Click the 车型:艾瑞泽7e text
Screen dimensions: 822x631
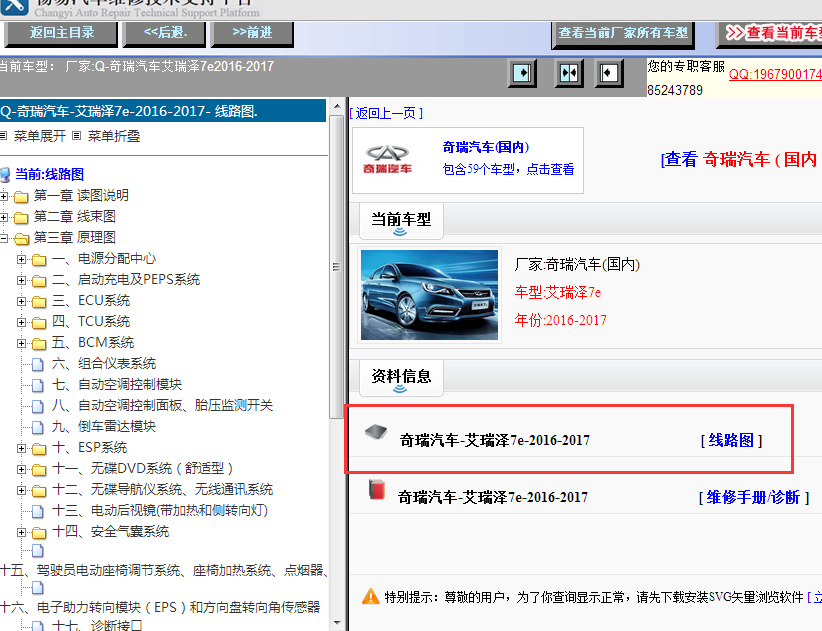(x=558, y=292)
